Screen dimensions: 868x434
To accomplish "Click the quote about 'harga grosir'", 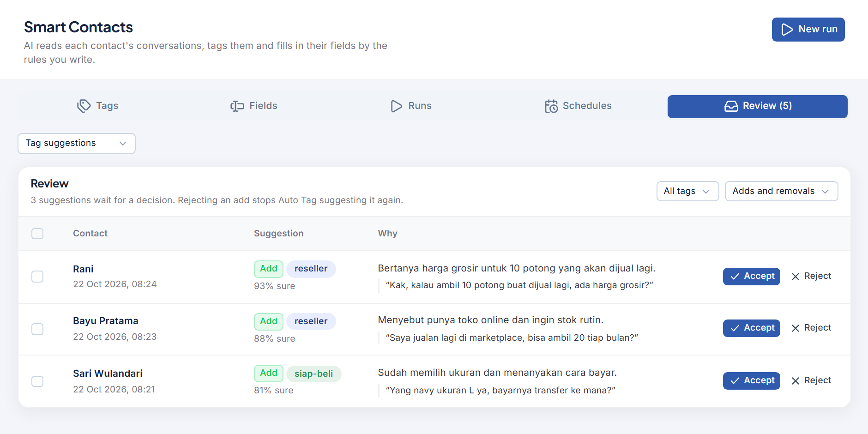I will tap(519, 285).
